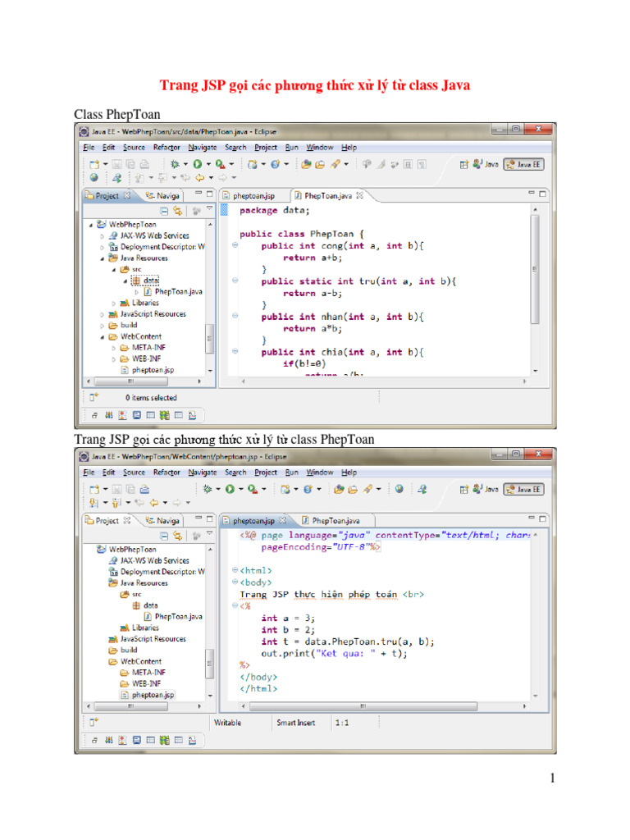This screenshot has height=840, width=630.
Task: Click the 'Smart Insert' status bar entry
Action: [295, 723]
